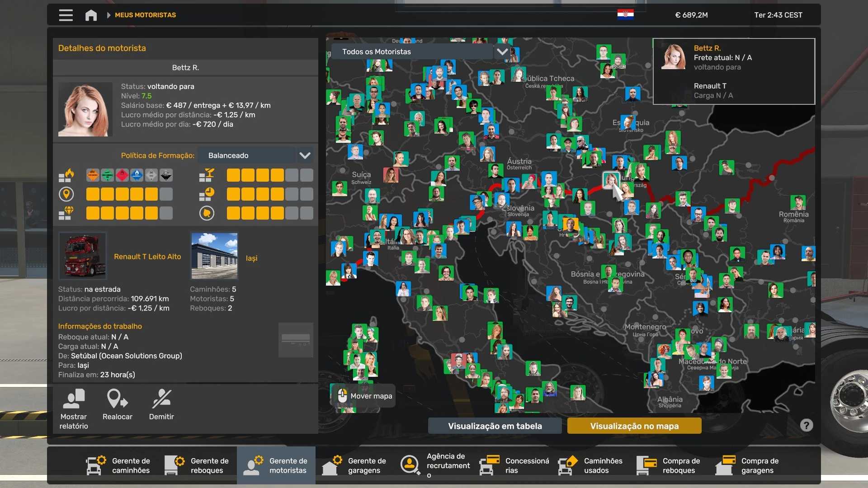Open the hamburger main menu
This screenshot has height=488, width=868.
(66, 15)
